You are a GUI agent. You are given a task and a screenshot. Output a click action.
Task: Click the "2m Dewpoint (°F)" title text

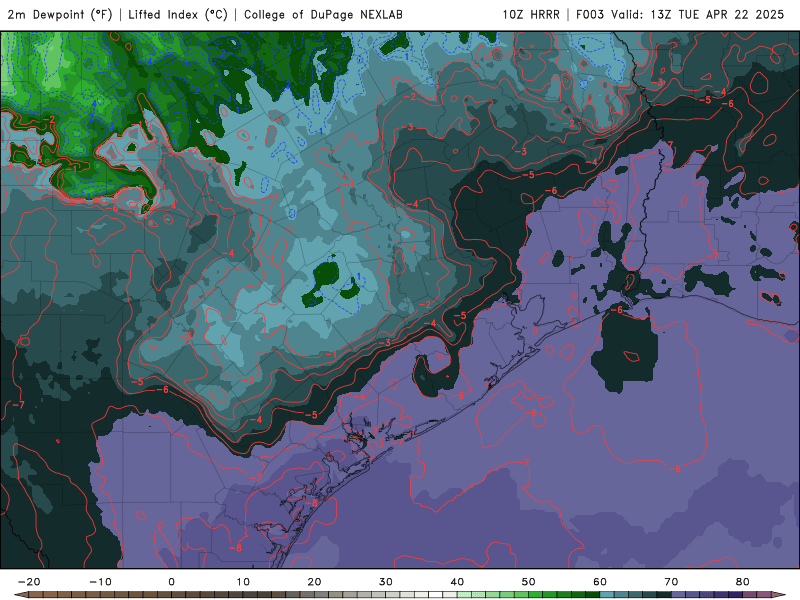59,15
